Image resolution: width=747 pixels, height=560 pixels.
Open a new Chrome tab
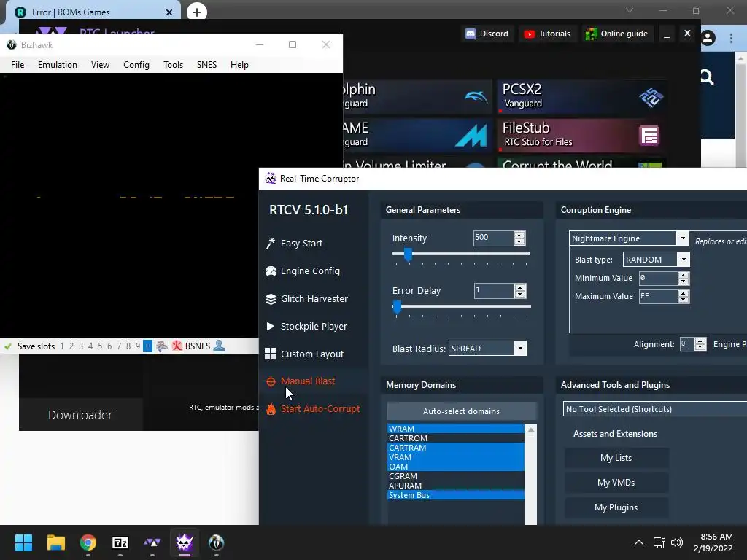(x=197, y=12)
